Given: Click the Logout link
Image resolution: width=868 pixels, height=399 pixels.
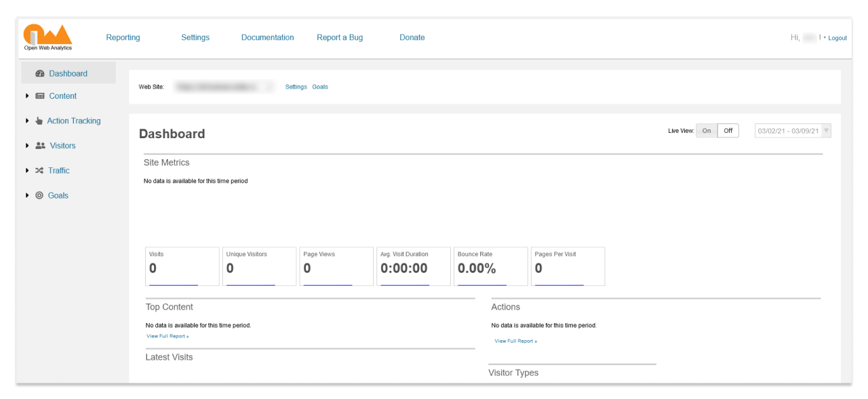Looking at the screenshot, I should click(837, 38).
